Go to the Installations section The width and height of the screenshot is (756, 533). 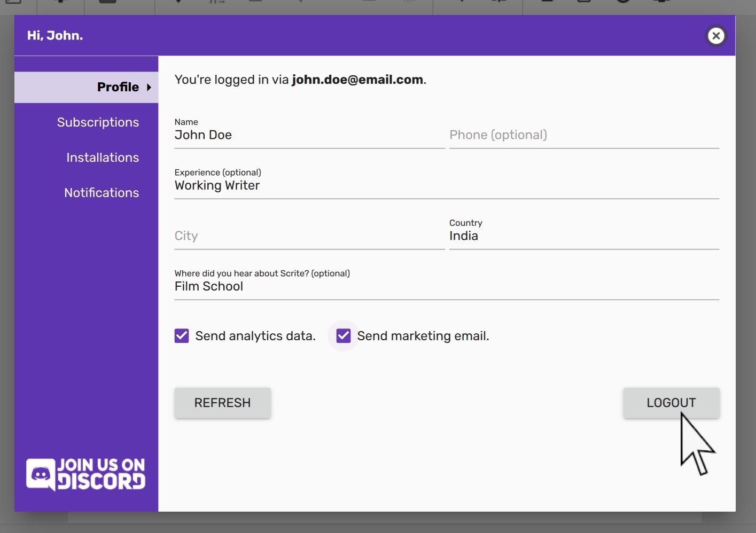(102, 158)
